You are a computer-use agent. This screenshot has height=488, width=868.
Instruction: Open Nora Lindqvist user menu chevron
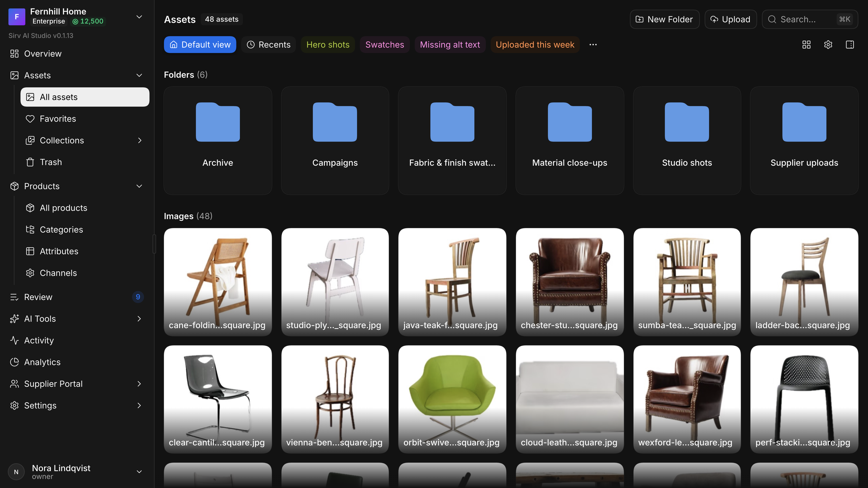[139, 472]
